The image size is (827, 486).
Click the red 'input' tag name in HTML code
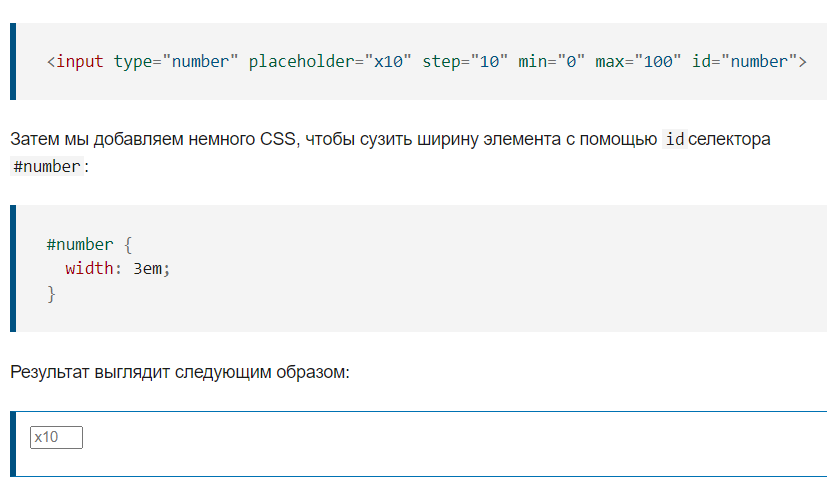(80, 62)
